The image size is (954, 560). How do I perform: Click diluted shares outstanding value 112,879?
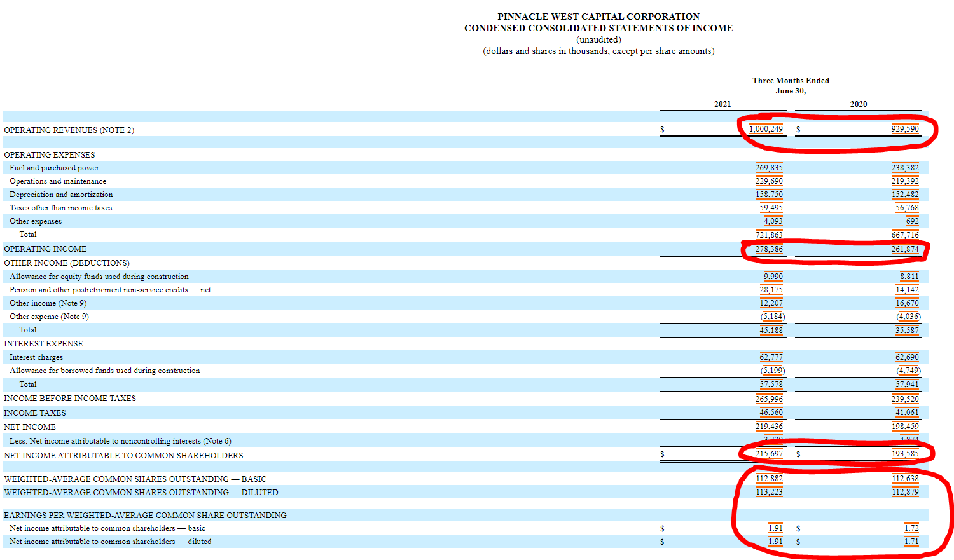(905, 492)
